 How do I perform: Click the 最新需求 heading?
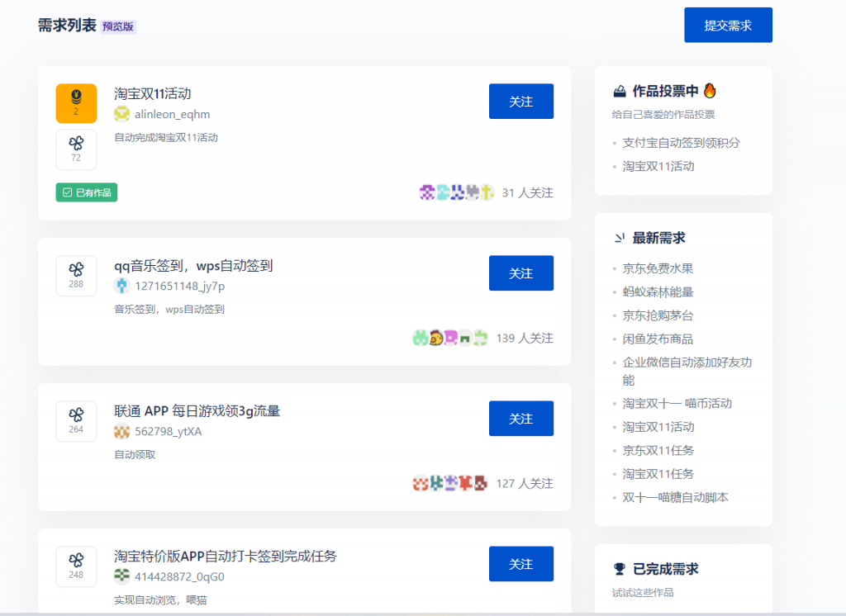pyautogui.click(x=658, y=238)
